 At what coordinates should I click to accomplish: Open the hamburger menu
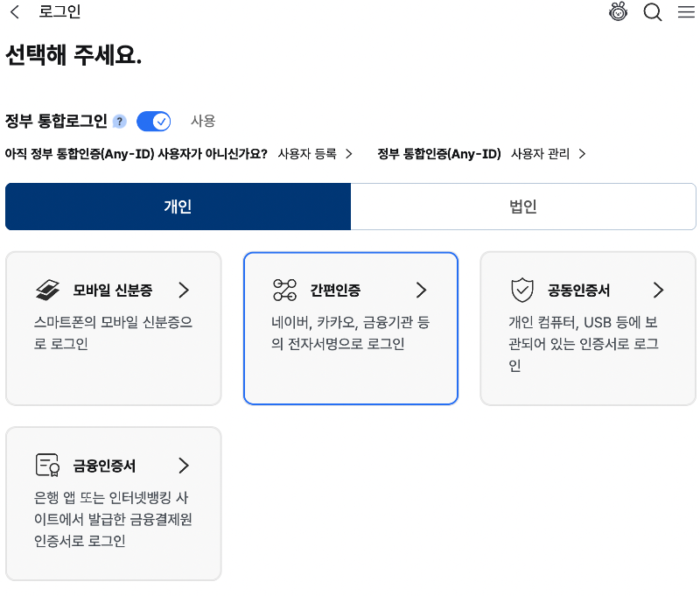tap(686, 11)
